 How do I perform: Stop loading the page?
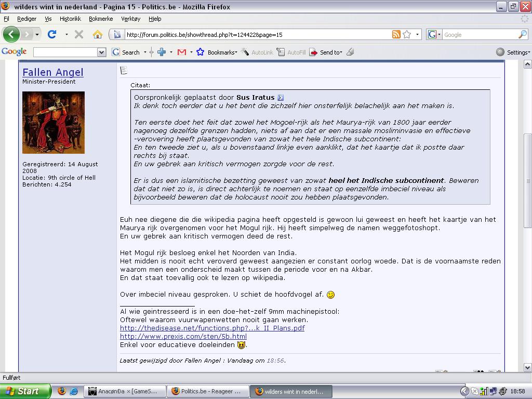click(x=79, y=34)
